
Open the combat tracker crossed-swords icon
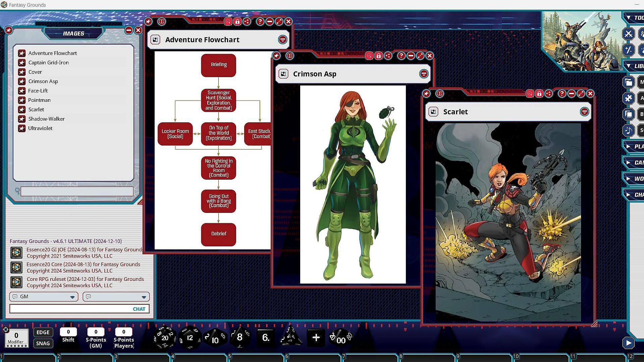tap(628, 34)
